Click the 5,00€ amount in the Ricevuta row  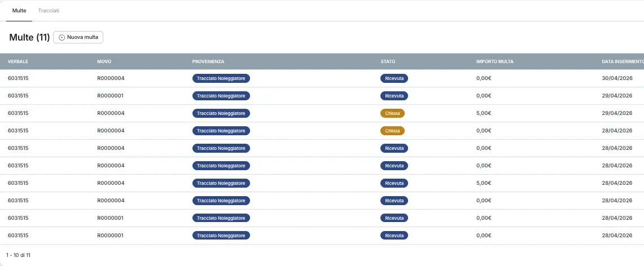pos(484,183)
